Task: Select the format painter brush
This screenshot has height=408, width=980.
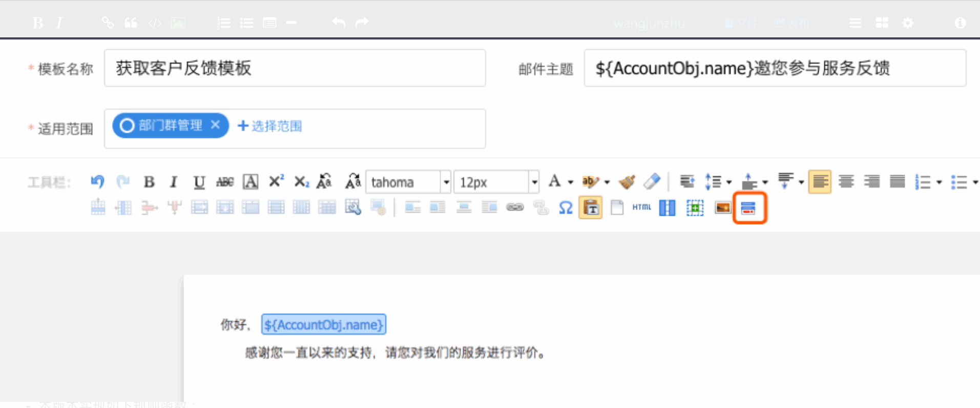Action: point(627,181)
